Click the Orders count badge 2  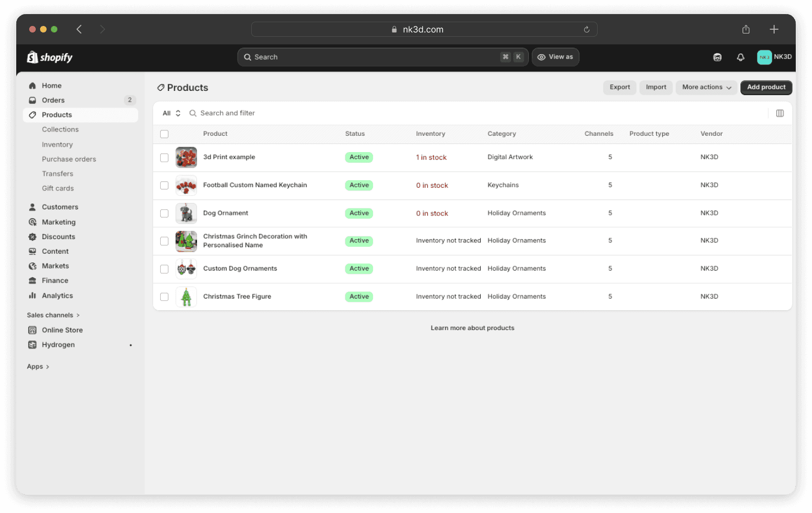click(129, 100)
